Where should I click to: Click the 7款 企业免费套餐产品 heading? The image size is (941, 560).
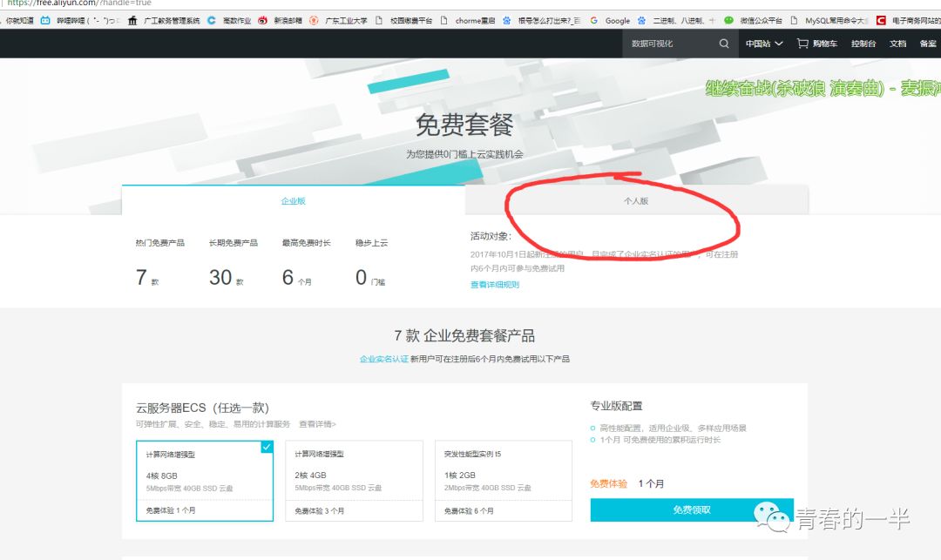(x=464, y=335)
